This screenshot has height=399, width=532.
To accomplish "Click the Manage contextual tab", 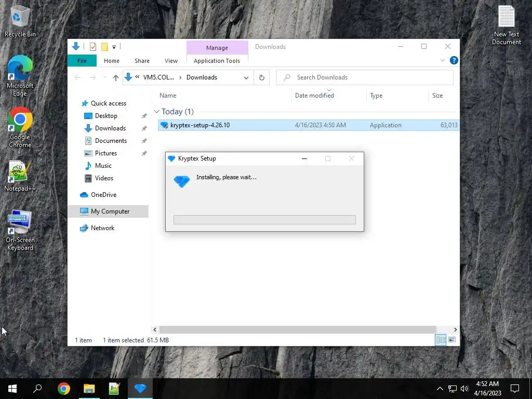I will (217, 48).
